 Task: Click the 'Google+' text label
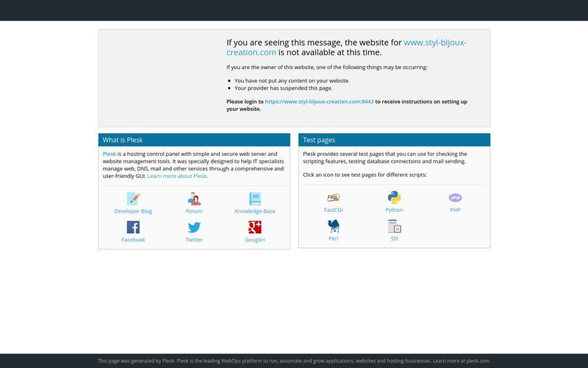(x=255, y=240)
